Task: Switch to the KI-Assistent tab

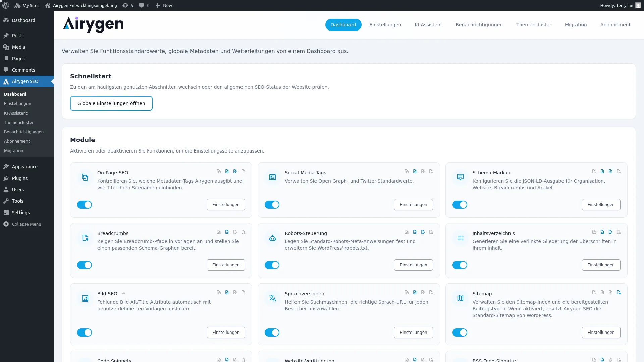Action: [428, 24]
